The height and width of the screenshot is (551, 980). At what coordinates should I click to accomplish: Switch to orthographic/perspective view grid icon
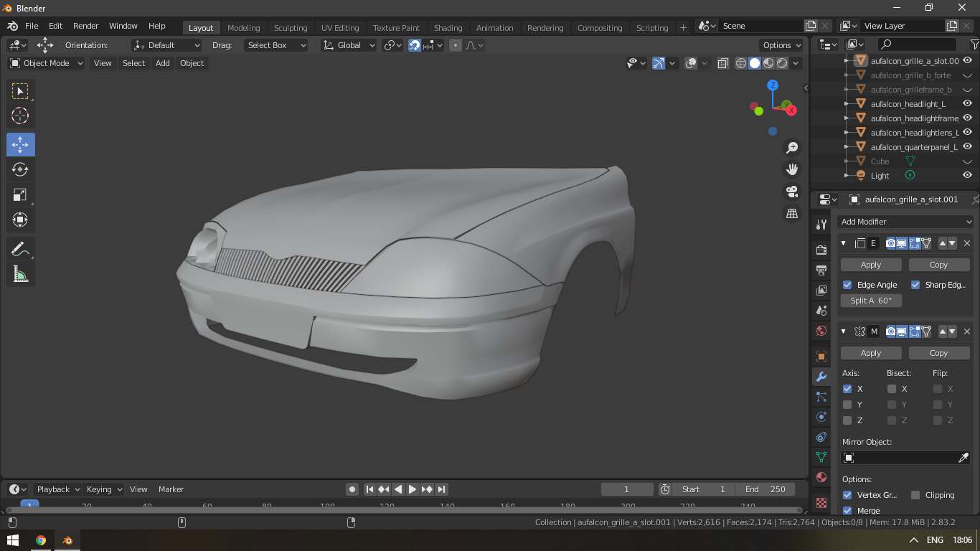(792, 214)
